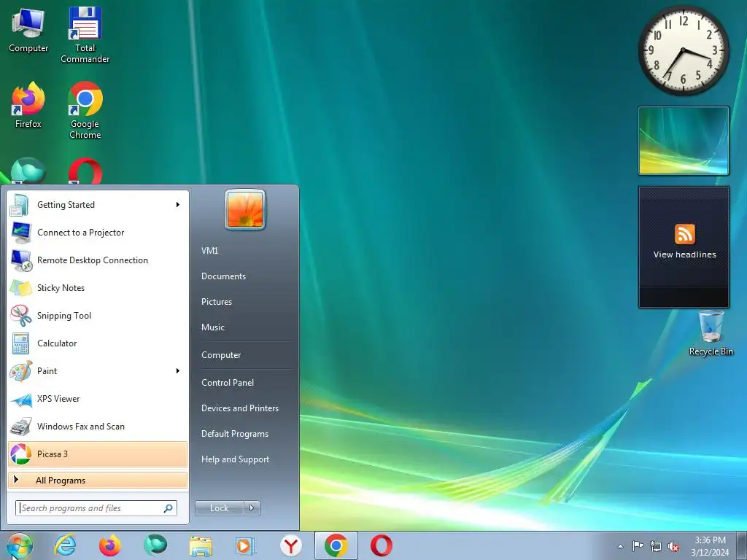Open Music library
Image resolution: width=747 pixels, height=560 pixels.
click(x=212, y=327)
